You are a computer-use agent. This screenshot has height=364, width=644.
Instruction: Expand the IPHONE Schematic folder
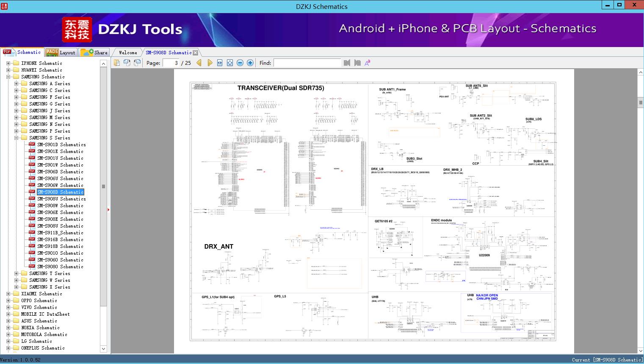8,63
